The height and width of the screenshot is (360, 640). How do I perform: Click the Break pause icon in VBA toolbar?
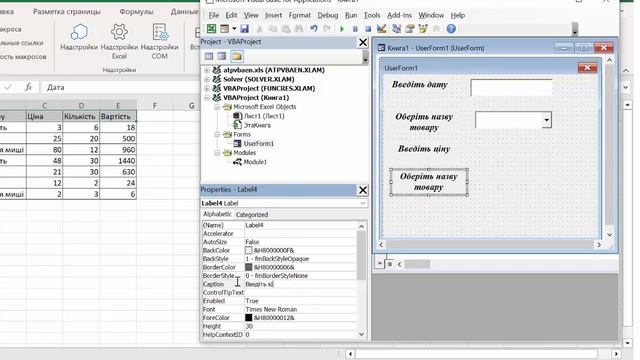[x=355, y=29]
